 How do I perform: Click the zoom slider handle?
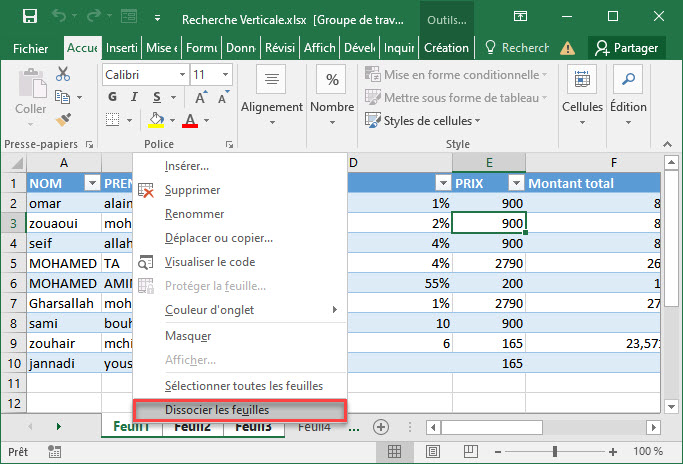[x=555, y=451]
